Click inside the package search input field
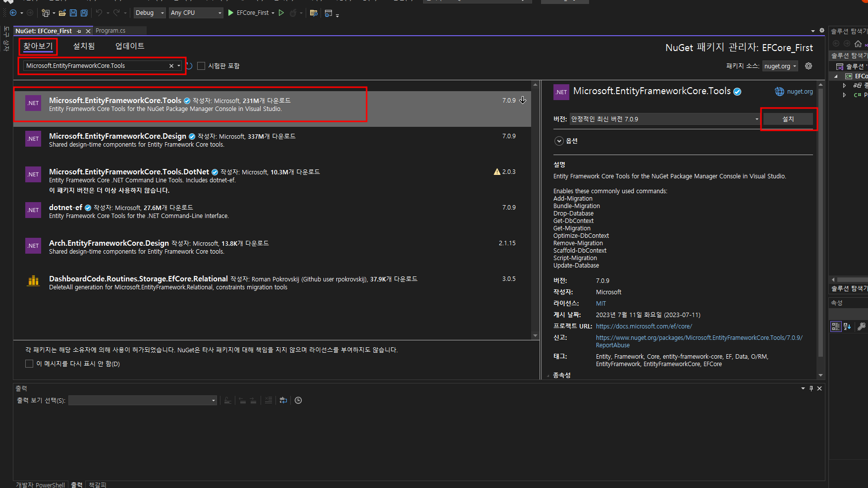The width and height of the screenshot is (868, 488). pos(96,66)
